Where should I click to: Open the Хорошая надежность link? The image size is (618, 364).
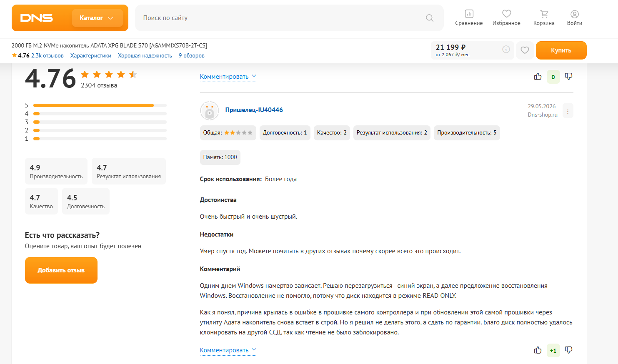point(145,55)
